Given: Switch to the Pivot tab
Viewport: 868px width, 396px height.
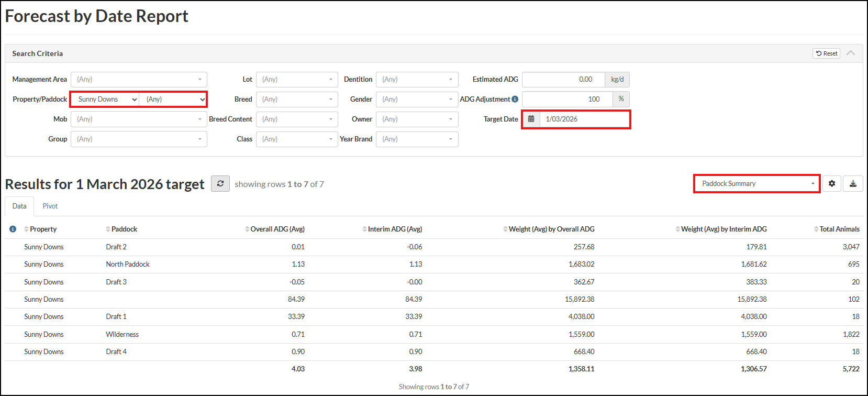Looking at the screenshot, I should (x=50, y=206).
